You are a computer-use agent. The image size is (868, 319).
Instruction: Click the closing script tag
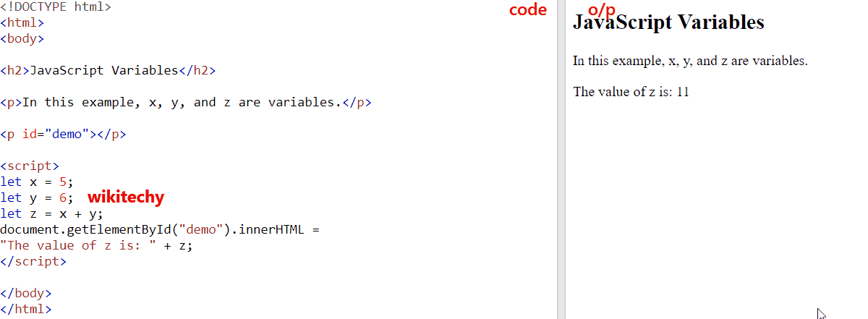33,261
